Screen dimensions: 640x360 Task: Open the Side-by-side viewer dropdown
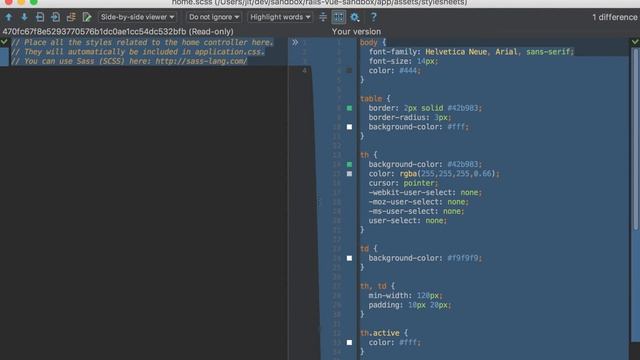(x=138, y=17)
